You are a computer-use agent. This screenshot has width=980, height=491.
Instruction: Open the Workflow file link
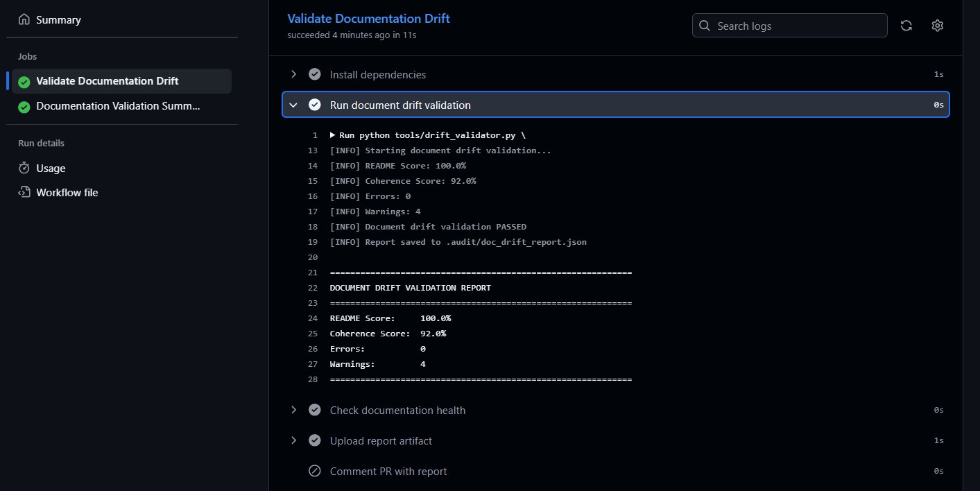click(x=67, y=193)
